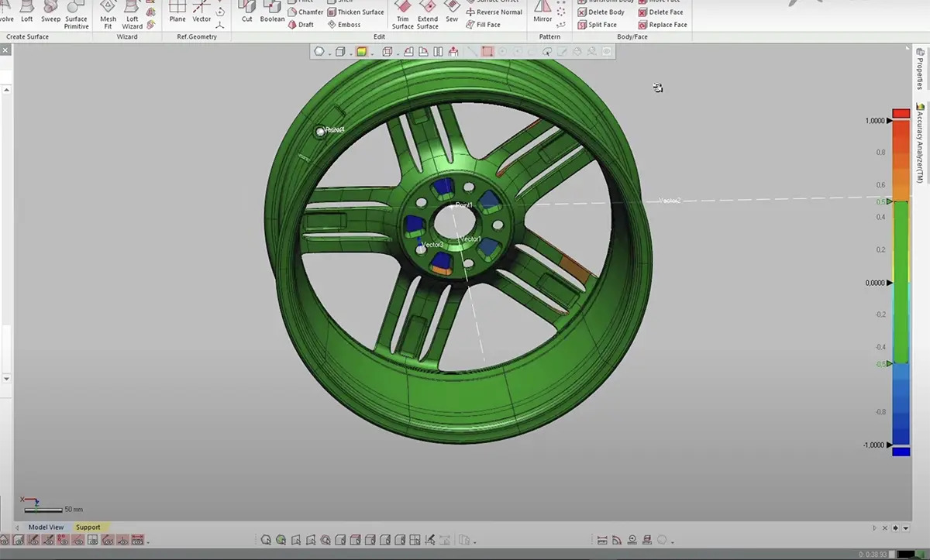Select the Extend Surface tool
Image resolution: width=930 pixels, height=560 pixels.
pyautogui.click(x=428, y=13)
